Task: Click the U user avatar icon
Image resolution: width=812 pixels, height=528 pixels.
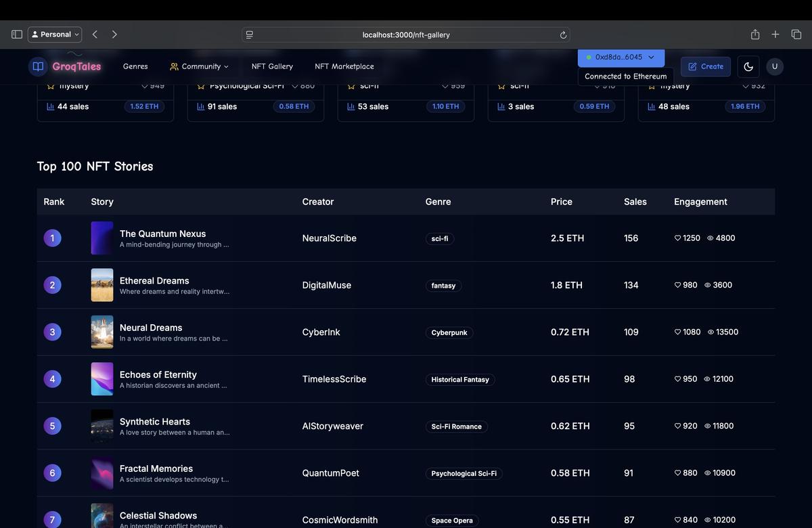Action: pyautogui.click(x=774, y=66)
